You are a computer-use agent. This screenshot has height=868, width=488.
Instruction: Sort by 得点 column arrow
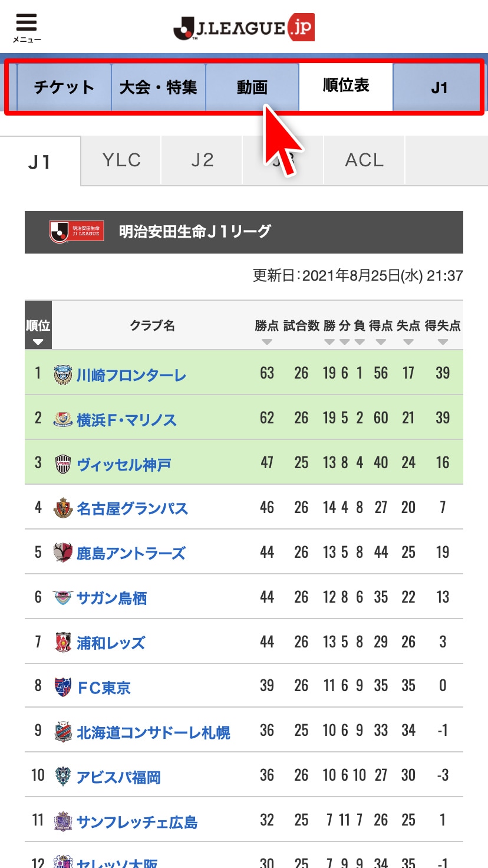(381, 342)
